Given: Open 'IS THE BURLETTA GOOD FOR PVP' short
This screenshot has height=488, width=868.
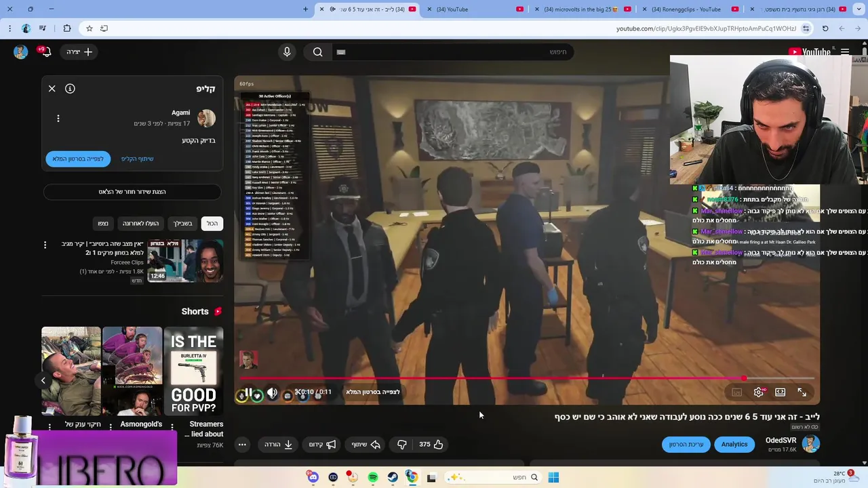Looking at the screenshot, I should (x=193, y=371).
